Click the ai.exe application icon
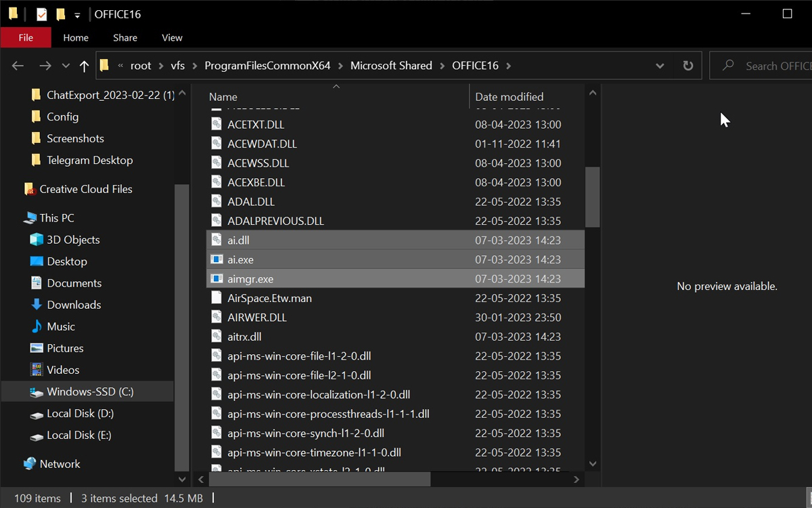This screenshot has width=812, height=508. coord(217,259)
